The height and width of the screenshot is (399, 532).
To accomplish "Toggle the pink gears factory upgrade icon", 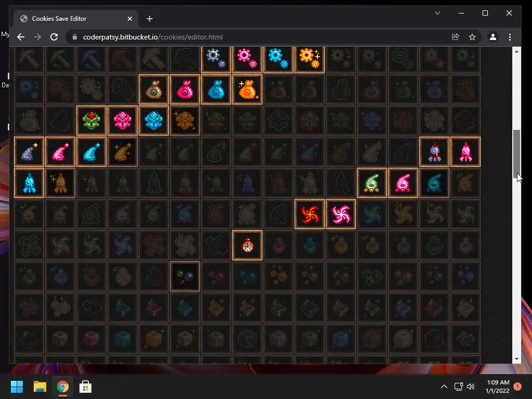I will [247, 59].
